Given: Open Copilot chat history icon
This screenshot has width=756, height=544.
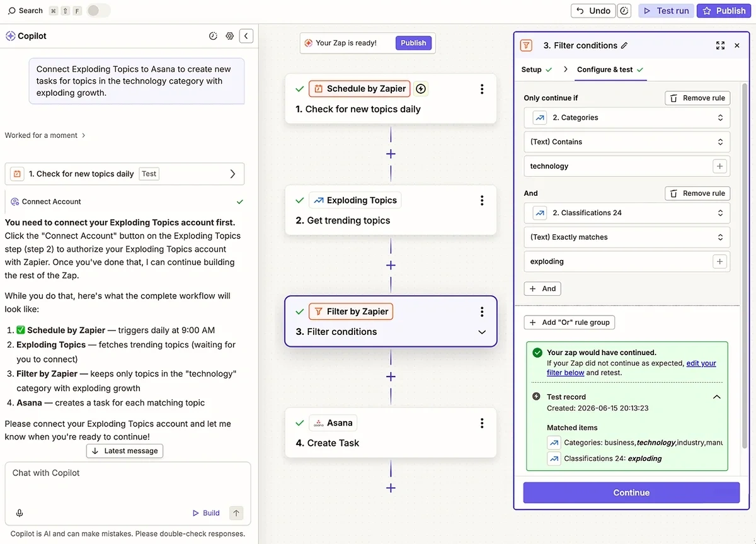Looking at the screenshot, I should (x=213, y=36).
